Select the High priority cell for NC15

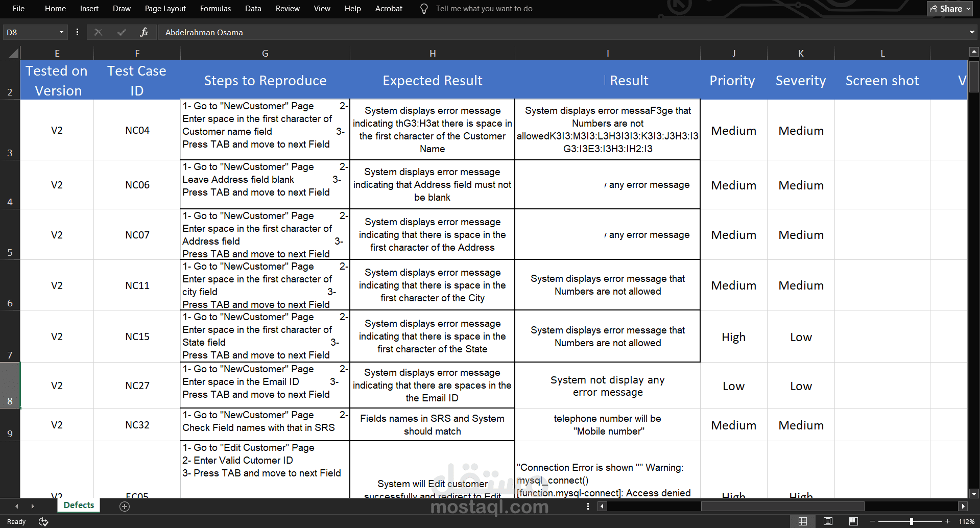point(734,337)
